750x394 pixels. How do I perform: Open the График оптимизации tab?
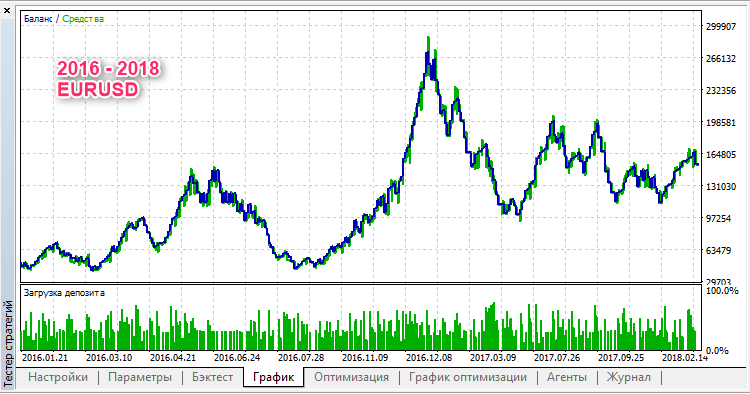[467, 377]
